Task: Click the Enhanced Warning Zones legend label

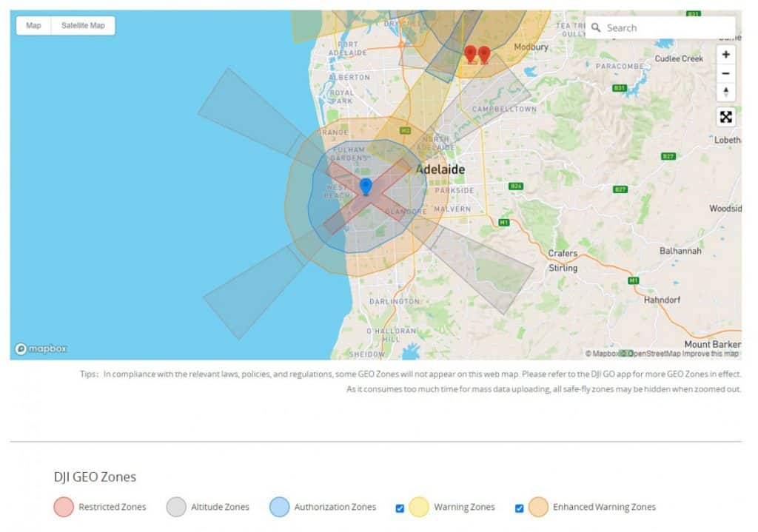Action: point(604,507)
